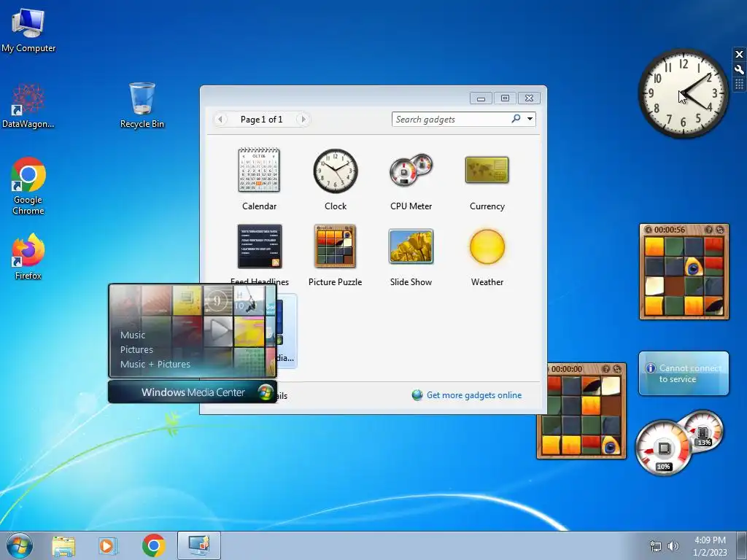747x560 pixels.
Task: Click the large CPU usage dial showing 10%
Action: tap(663, 448)
